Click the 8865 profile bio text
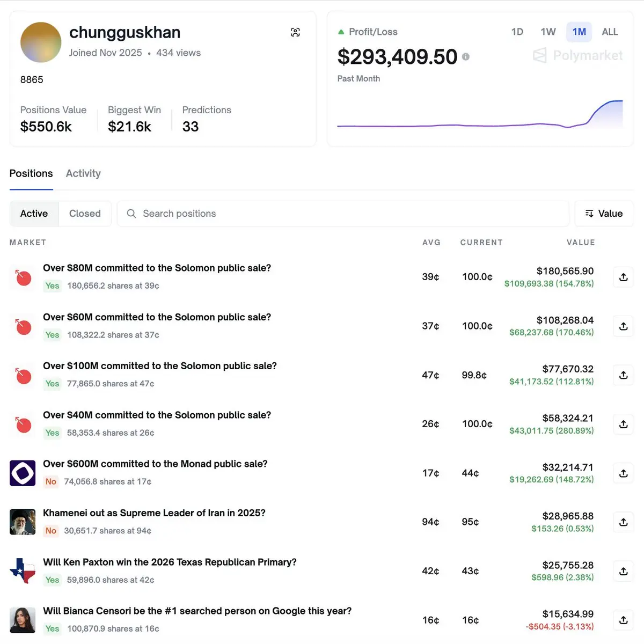Viewport: 644px width, 644px height. tap(32, 80)
